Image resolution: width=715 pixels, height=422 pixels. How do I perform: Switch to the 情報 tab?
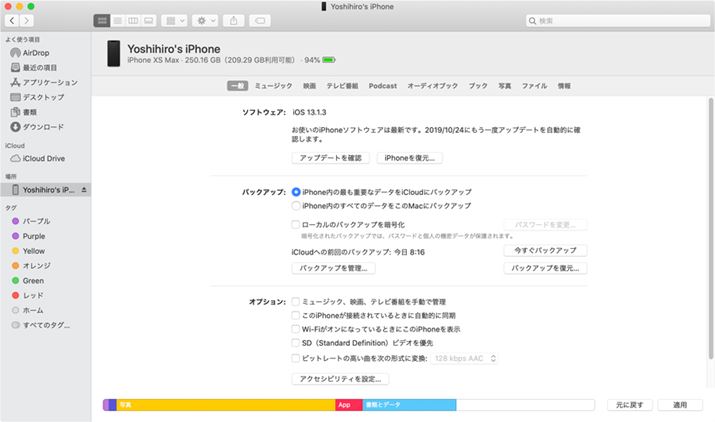564,86
